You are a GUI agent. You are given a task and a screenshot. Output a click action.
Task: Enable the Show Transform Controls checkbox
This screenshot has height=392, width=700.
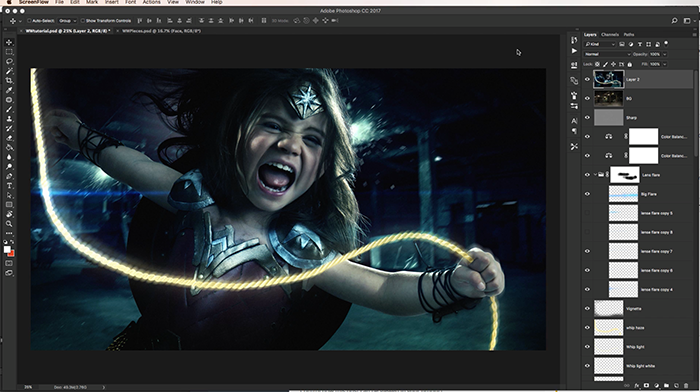[x=83, y=21]
